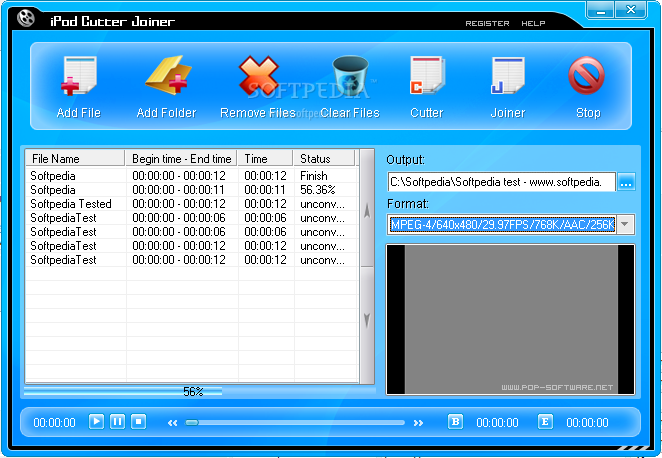Click the playback seek slider handle
This screenshot has height=458, width=662.
(192, 423)
